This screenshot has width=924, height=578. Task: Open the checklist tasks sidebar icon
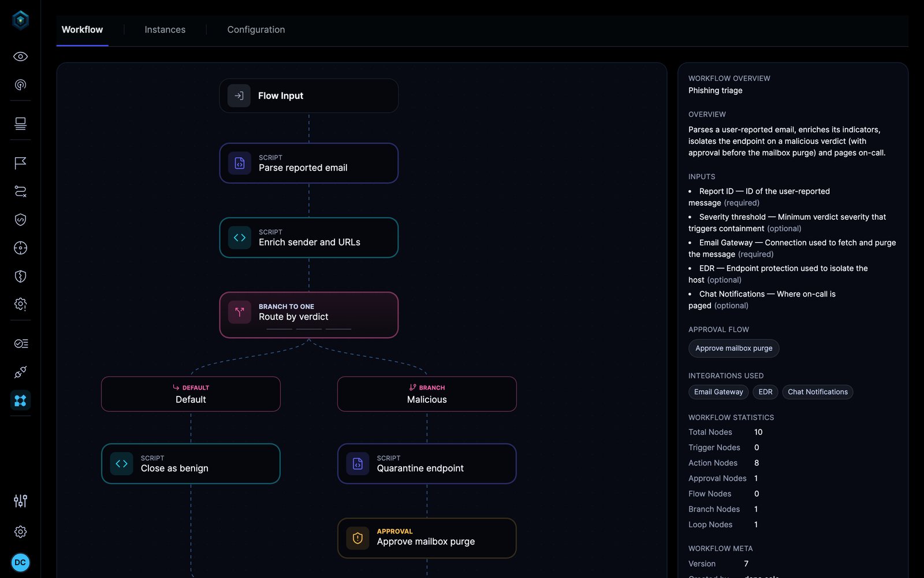tap(20, 344)
